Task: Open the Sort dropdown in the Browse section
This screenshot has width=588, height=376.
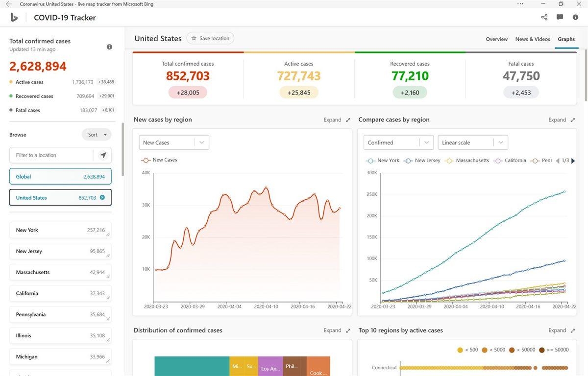Action: (96, 134)
